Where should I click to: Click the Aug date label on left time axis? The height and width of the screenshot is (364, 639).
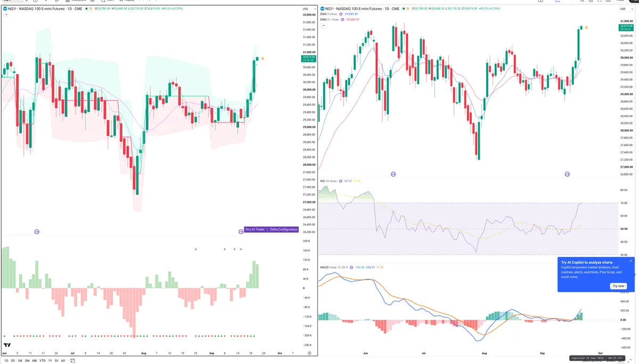[143, 353]
